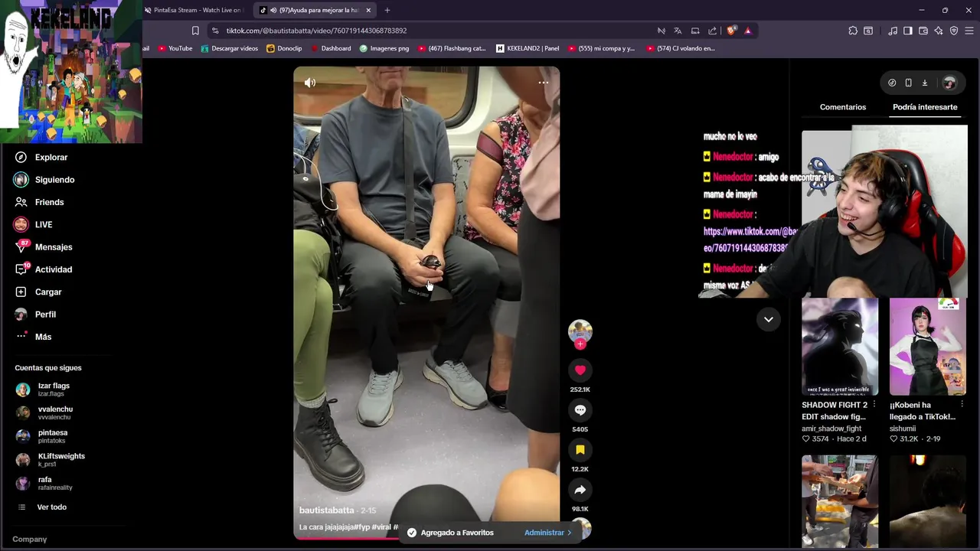Share the video using the arrow icon
980x551 pixels.
point(580,490)
